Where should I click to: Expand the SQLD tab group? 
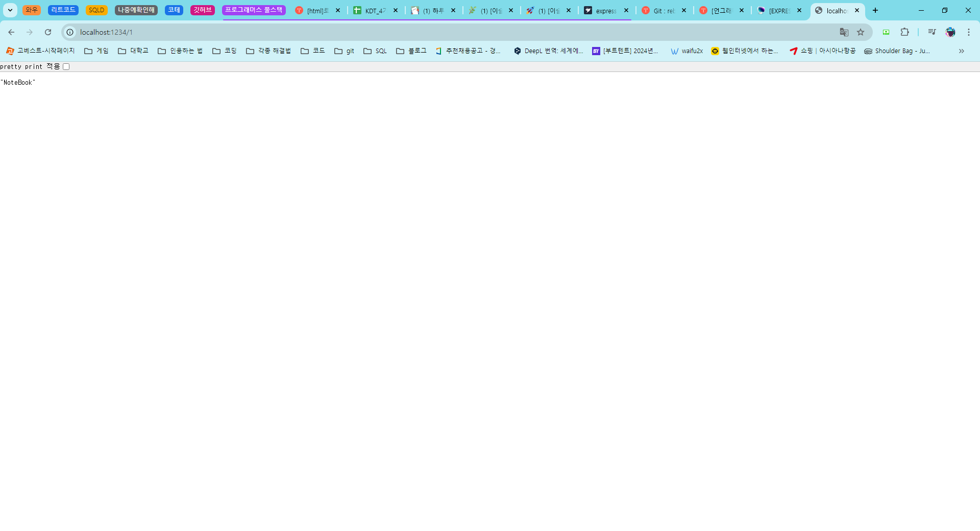click(96, 10)
